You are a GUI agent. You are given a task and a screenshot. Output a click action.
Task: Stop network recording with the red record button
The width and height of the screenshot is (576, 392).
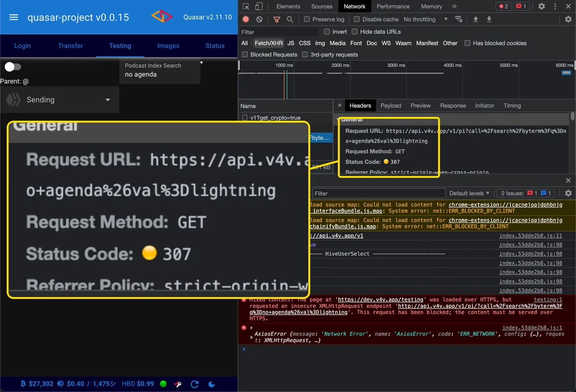(246, 19)
